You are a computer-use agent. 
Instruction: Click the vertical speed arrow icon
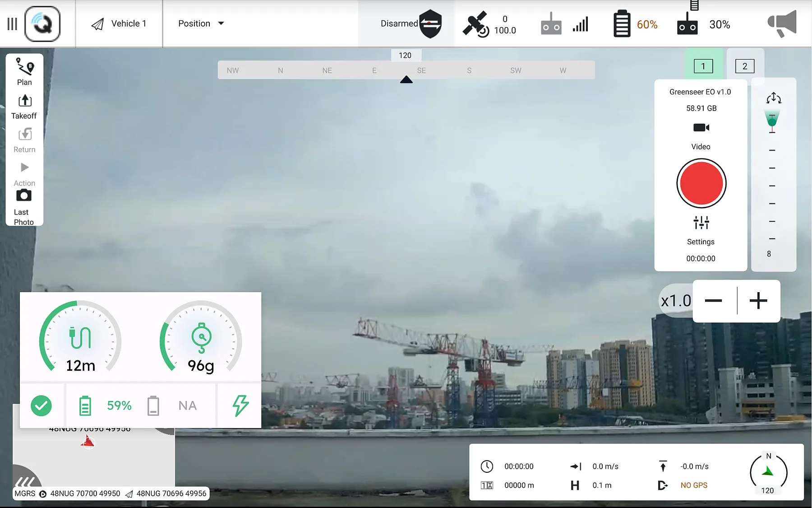(663, 466)
